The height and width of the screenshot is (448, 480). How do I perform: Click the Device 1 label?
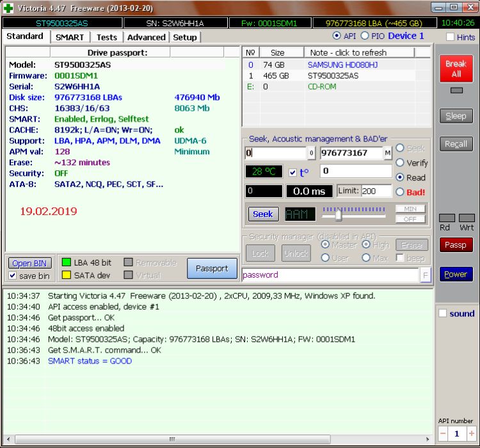click(x=406, y=36)
